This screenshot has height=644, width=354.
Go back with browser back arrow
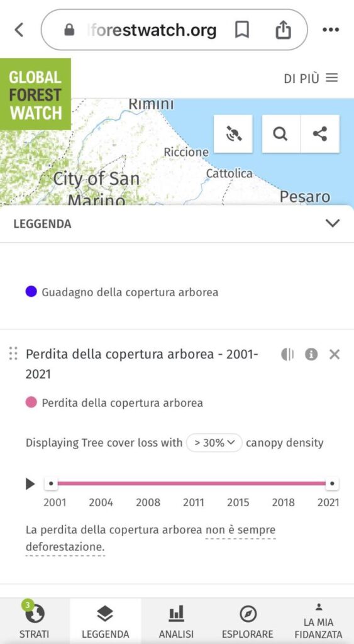tap(19, 30)
